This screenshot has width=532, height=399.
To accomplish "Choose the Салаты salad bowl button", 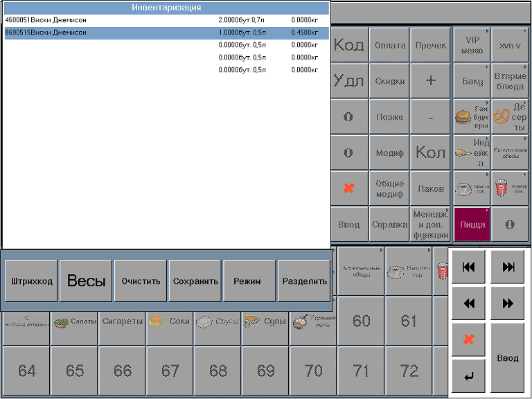I will [75, 322].
